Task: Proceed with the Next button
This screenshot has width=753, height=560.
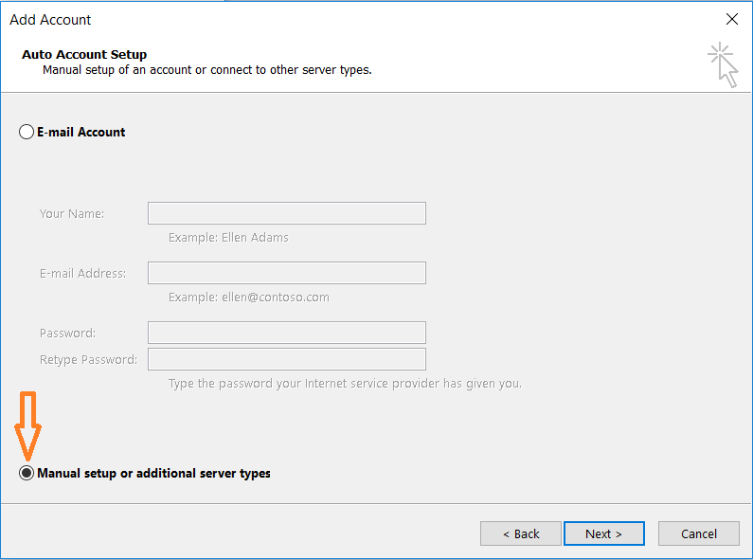Action: 604,533
